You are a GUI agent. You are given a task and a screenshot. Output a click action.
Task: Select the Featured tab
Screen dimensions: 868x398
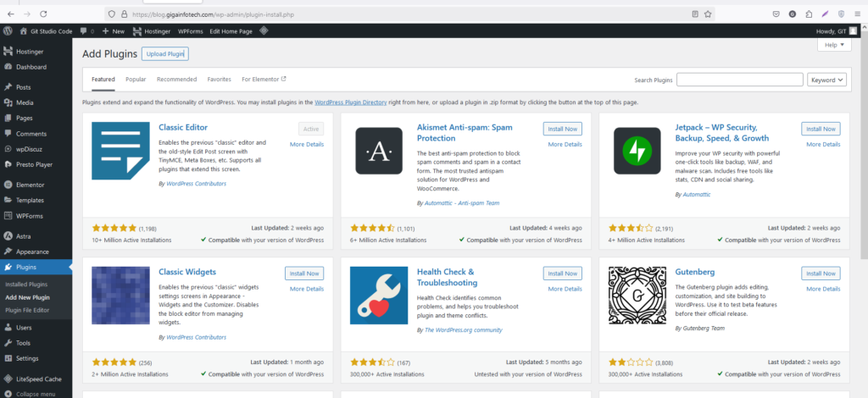point(103,79)
